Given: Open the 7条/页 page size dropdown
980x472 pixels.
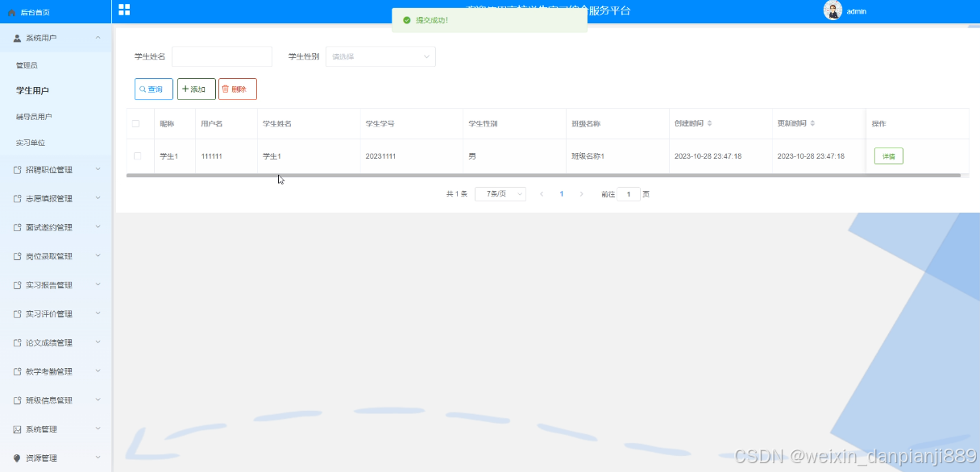Looking at the screenshot, I should [500, 194].
